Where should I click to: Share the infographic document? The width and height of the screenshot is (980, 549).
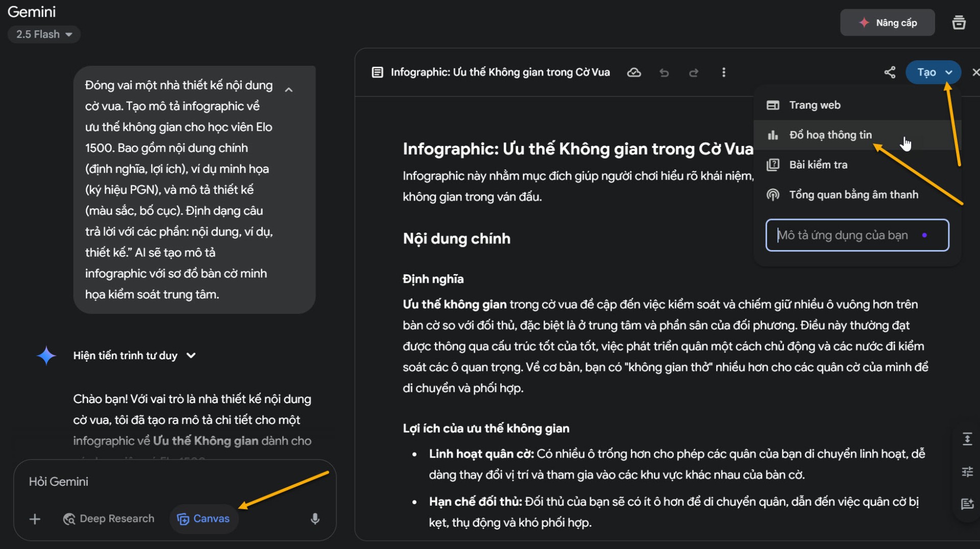(x=890, y=72)
